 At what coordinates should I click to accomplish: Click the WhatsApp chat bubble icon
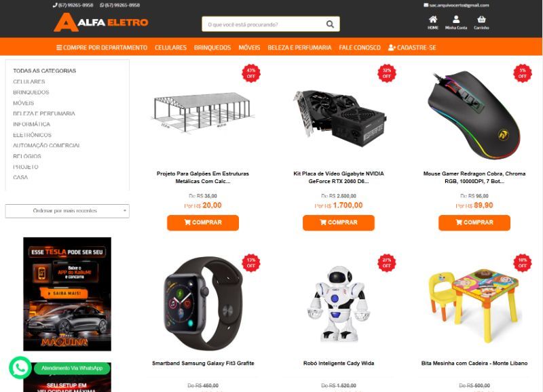20,368
